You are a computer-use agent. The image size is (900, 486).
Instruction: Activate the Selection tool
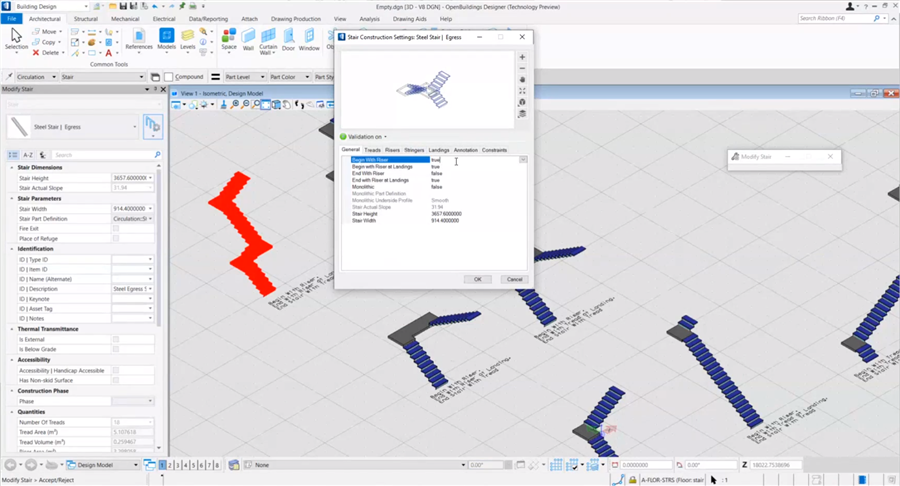pyautogui.click(x=16, y=40)
